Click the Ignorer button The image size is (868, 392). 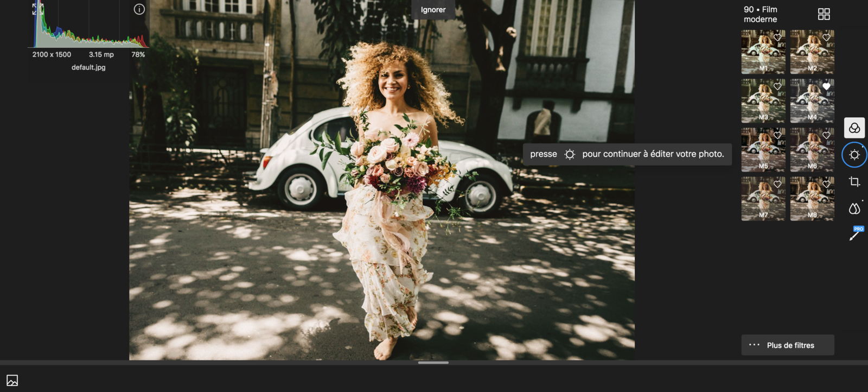[x=433, y=10]
